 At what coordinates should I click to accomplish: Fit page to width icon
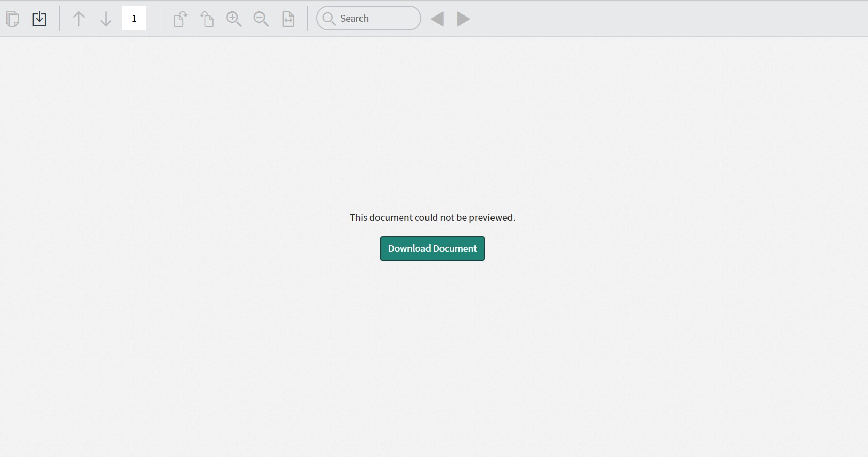(x=288, y=19)
